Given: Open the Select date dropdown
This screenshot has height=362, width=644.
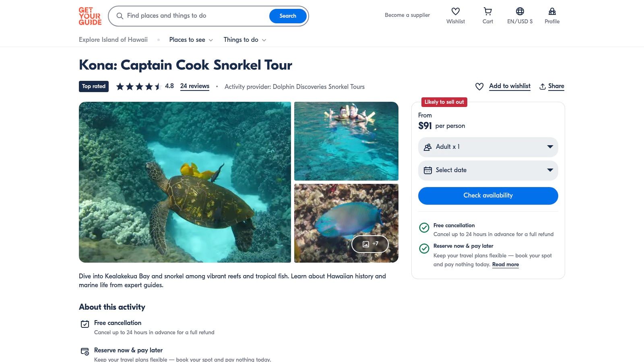Looking at the screenshot, I should (488, 170).
